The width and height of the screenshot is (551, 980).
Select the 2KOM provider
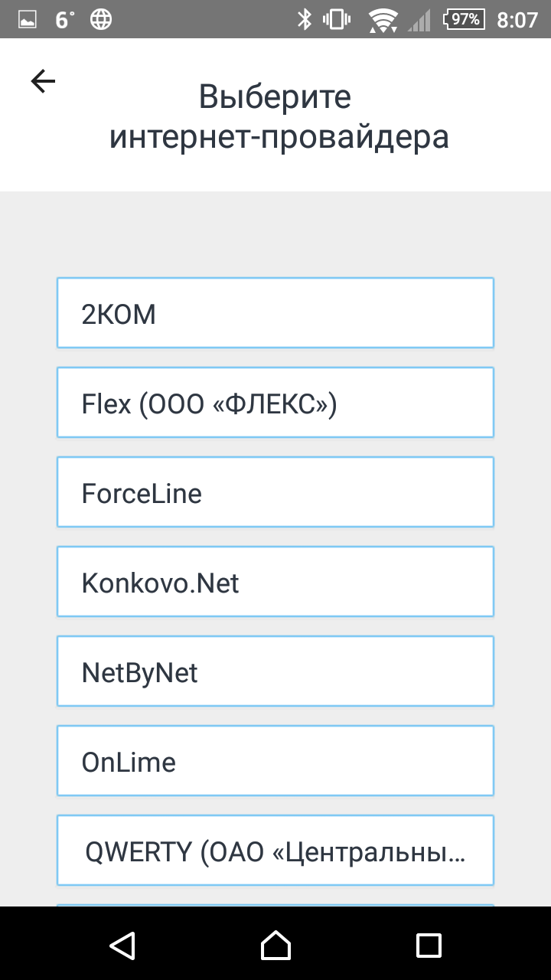(x=275, y=313)
